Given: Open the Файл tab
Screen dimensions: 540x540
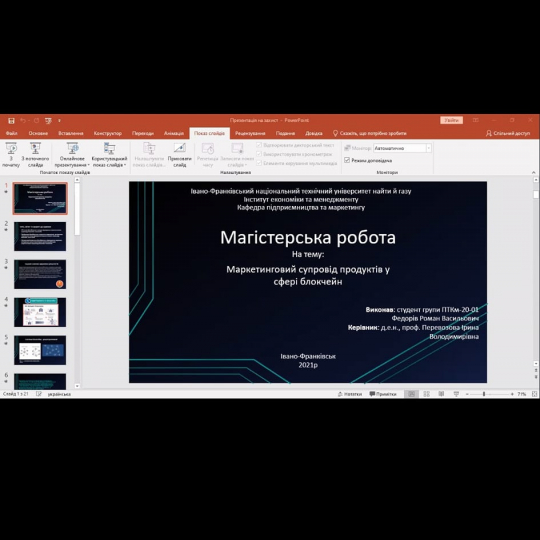Looking at the screenshot, I should [11, 133].
